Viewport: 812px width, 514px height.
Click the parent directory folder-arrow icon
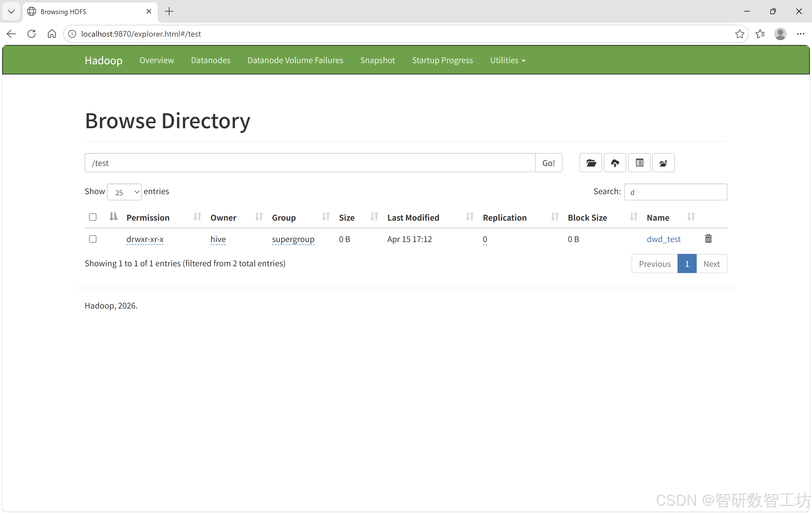point(663,163)
